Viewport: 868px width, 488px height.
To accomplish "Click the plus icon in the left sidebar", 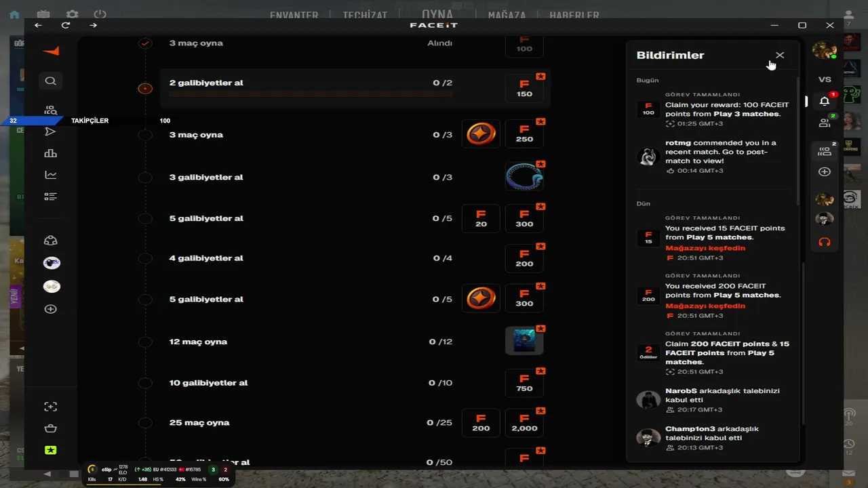I will pyautogui.click(x=50, y=309).
